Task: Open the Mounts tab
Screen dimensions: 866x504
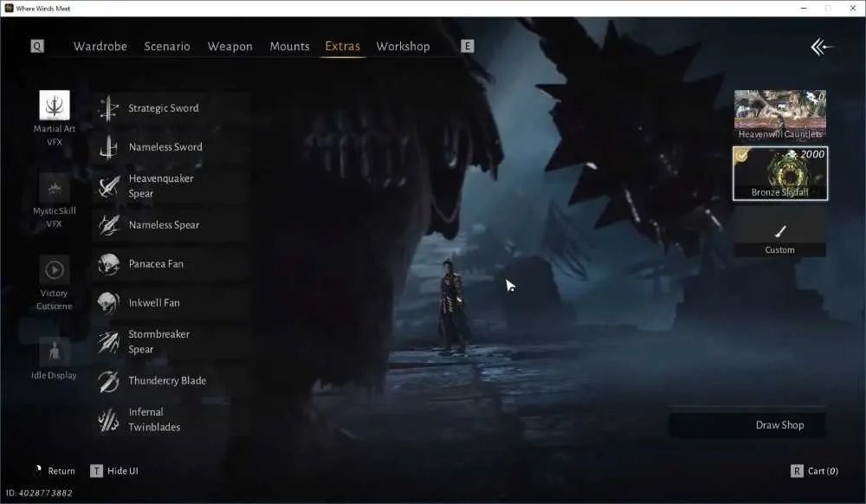Action: [x=289, y=47]
